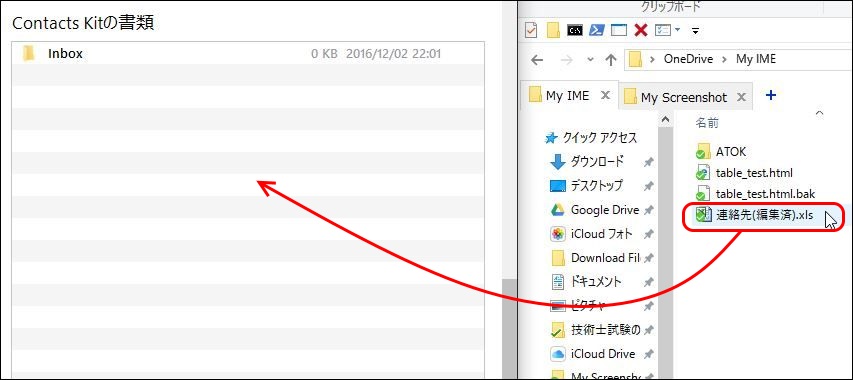Click the Excel icon of 連絡先(編集済).xls
853x380 pixels.
703,215
